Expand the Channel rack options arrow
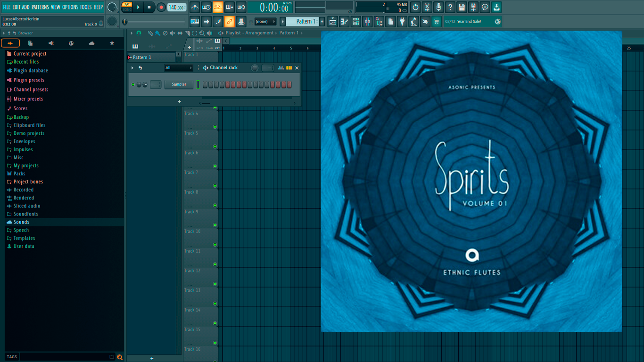This screenshot has height=362, width=644. (x=132, y=68)
